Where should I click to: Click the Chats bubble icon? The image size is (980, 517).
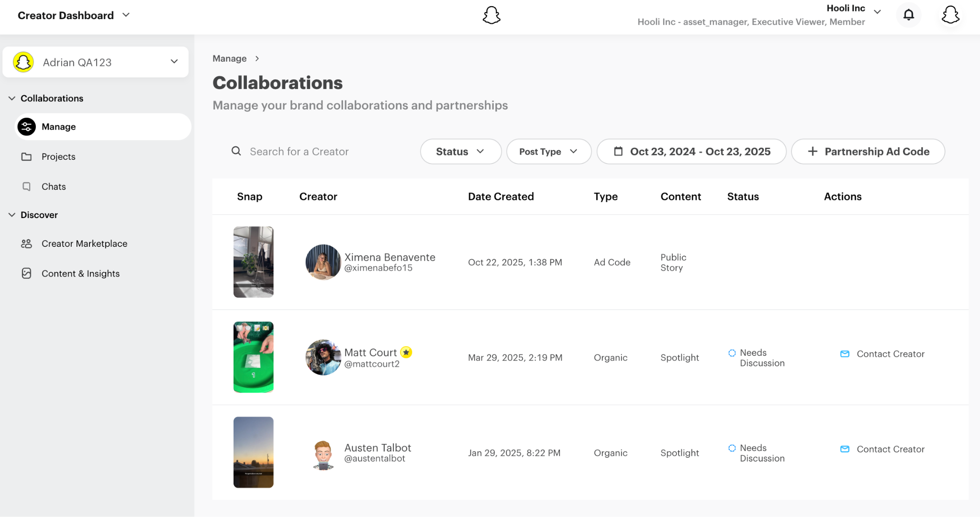[x=27, y=187]
